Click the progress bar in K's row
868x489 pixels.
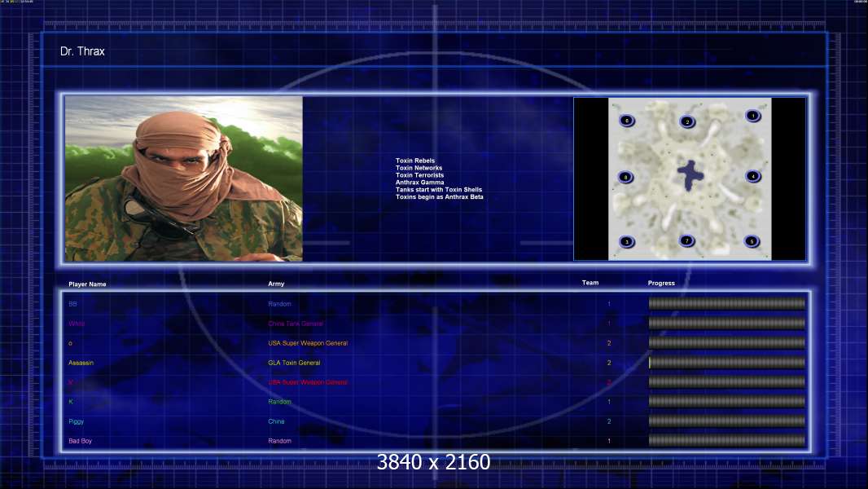727,402
